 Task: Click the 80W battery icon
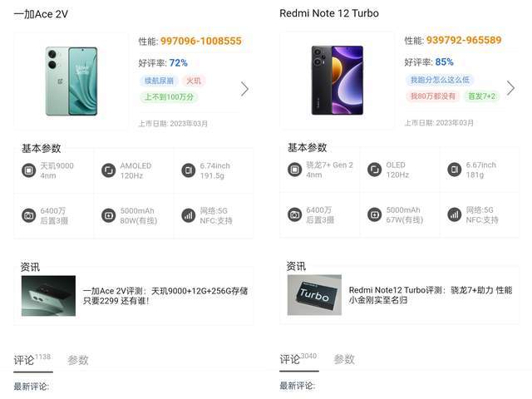[x=109, y=215]
